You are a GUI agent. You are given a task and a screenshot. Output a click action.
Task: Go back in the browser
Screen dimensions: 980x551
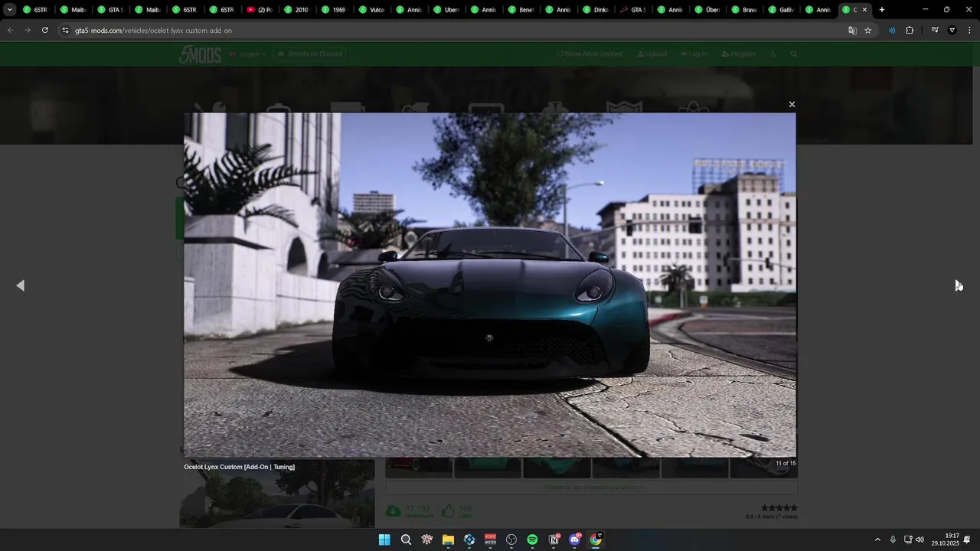tap(10, 30)
